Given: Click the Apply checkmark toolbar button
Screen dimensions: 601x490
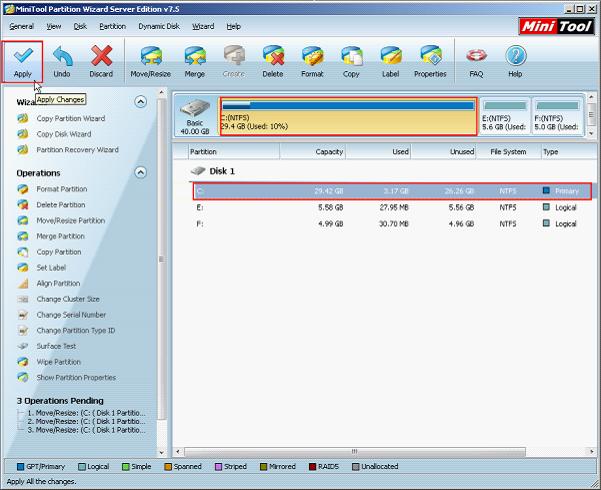Looking at the screenshot, I should coord(22,62).
